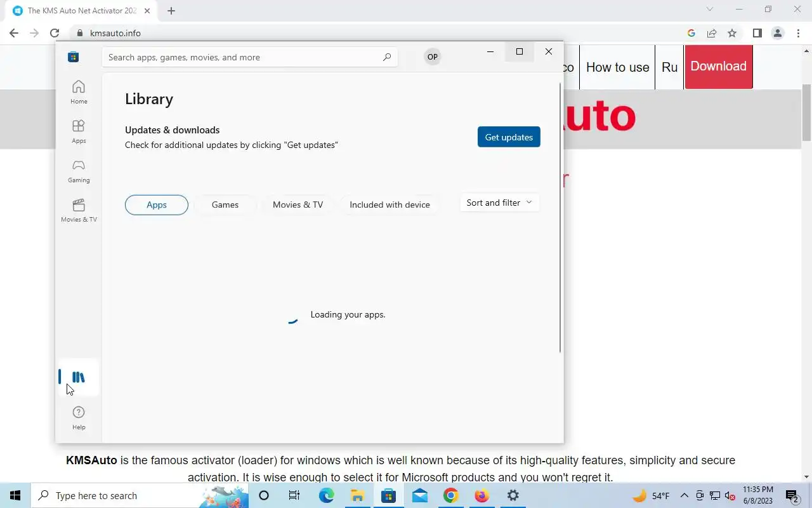Open the Chrome profile avatar

(778, 33)
